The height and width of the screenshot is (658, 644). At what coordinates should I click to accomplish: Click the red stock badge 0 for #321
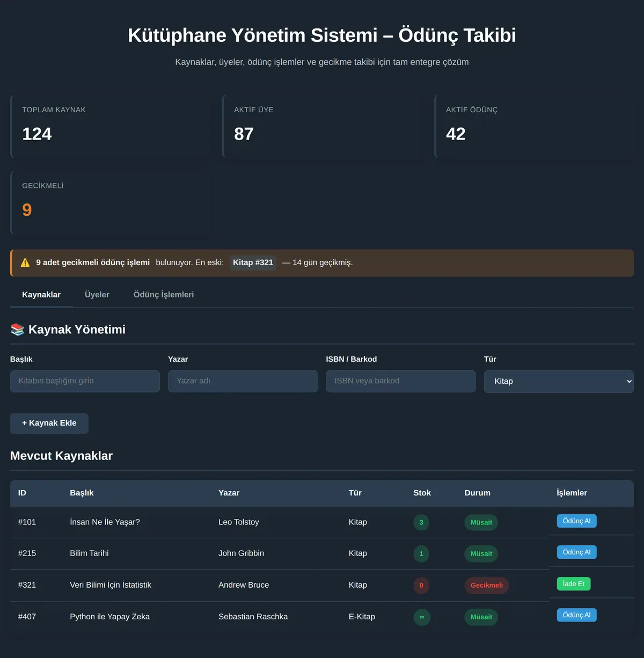[x=421, y=586]
